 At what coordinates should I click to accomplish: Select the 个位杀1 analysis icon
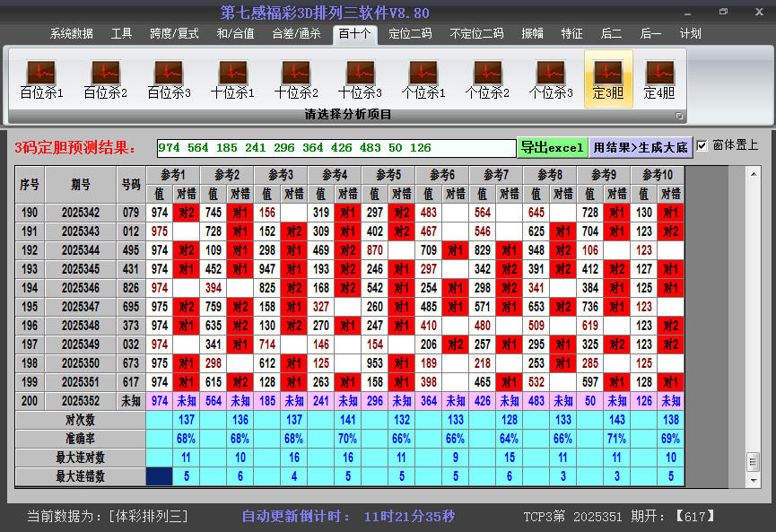pyautogui.click(x=423, y=79)
